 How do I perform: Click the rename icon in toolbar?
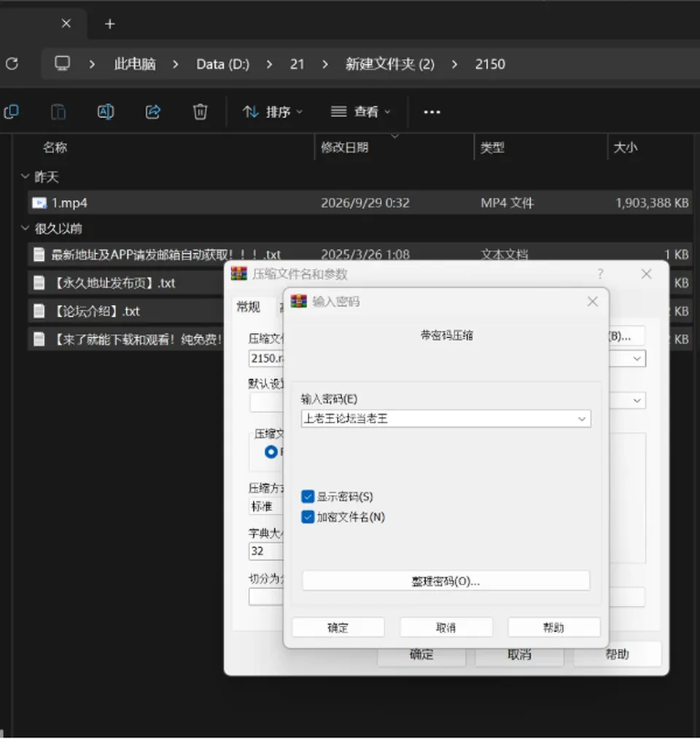(x=106, y=112)
